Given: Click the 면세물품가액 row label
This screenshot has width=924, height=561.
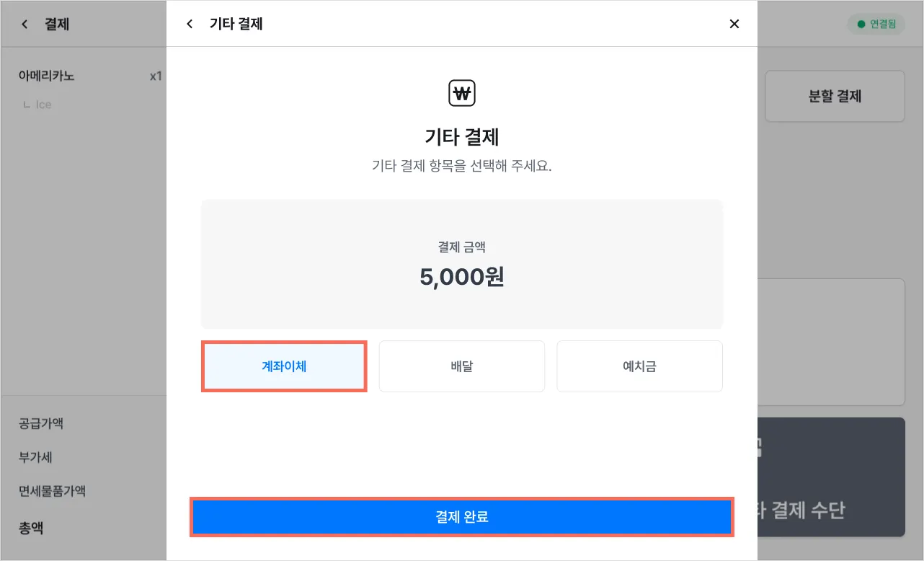Looking at the screenshot, I should click(52, 491).
